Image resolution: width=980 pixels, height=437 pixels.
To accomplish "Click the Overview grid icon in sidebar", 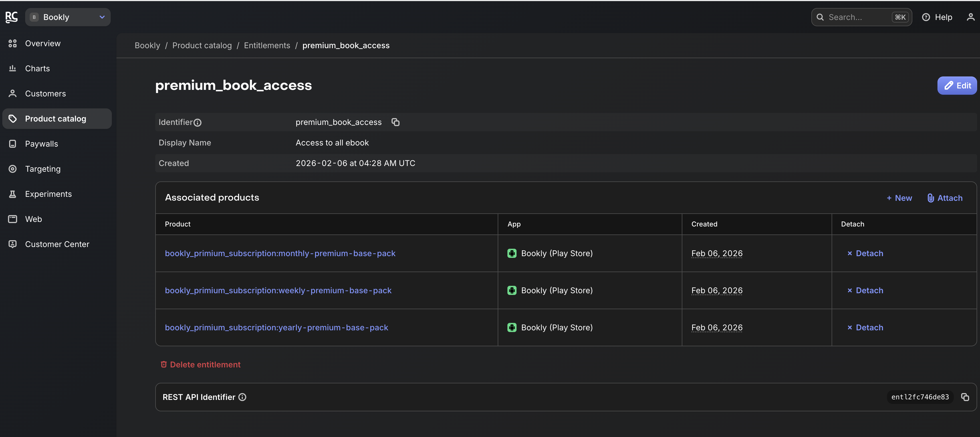I will 13,43.
